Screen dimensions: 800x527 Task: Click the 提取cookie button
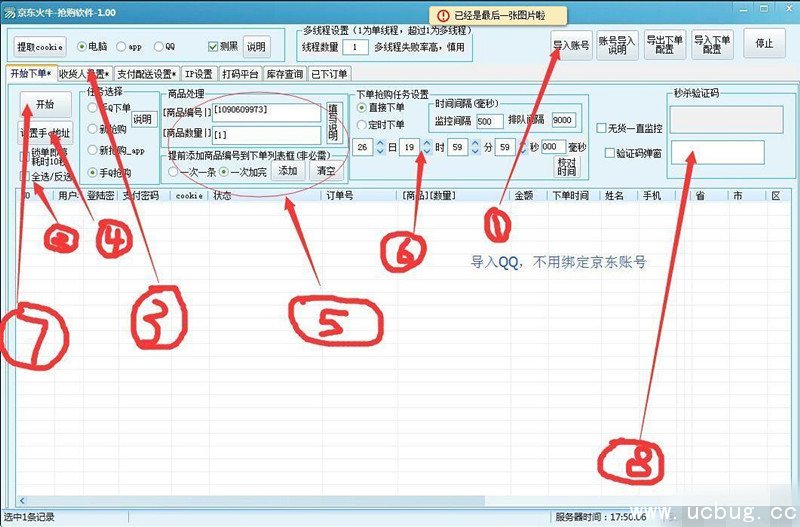(x=42, y=46)
